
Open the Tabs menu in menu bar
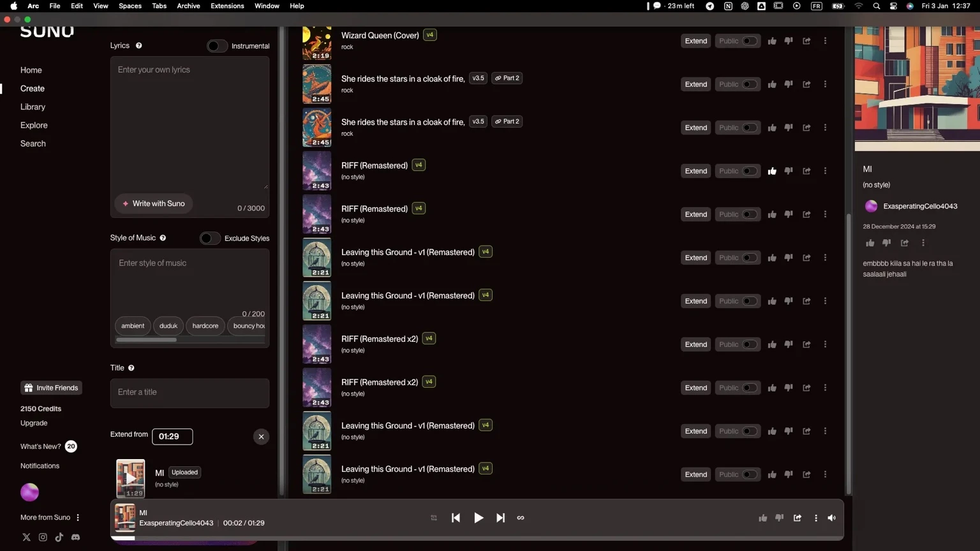click(x=159, y=6)
